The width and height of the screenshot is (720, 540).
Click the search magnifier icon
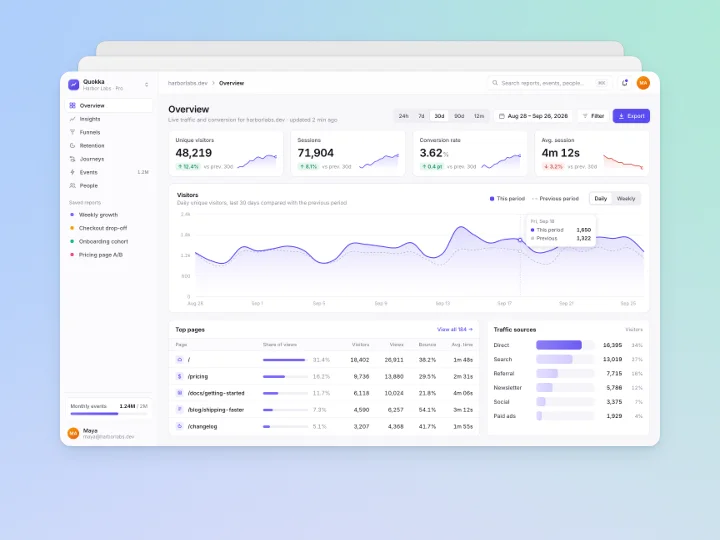coord(495,83)
